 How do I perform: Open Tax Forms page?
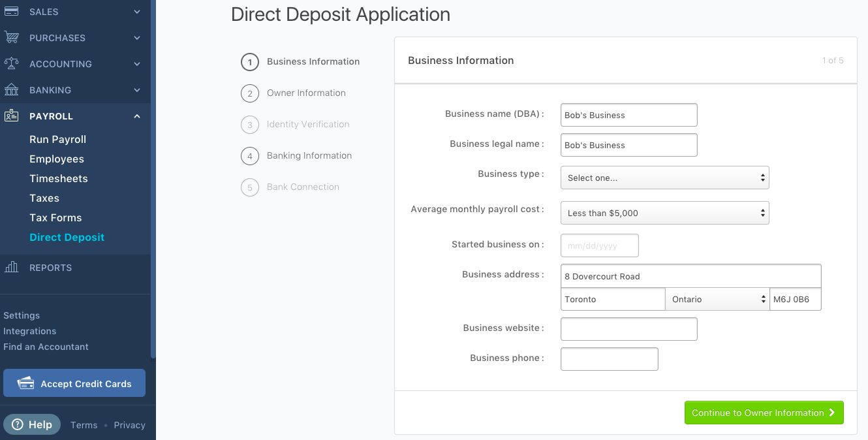[x=55, y=217]
